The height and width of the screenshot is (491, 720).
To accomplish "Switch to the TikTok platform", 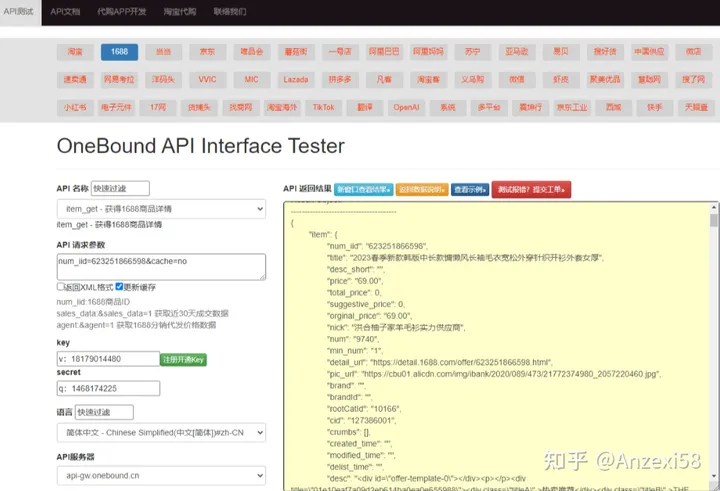I will [x=324, y=107].
